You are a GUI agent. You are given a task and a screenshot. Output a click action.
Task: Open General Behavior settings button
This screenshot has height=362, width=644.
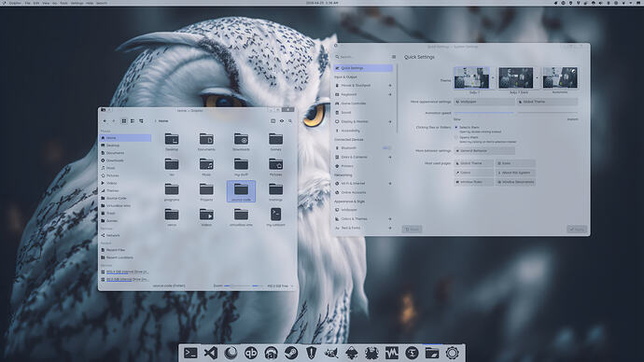point(484,150)
